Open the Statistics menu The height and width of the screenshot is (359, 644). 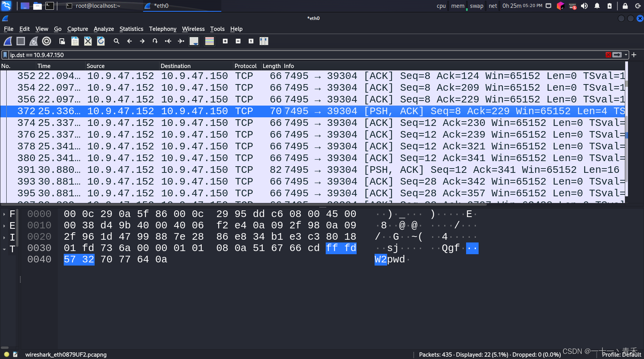[x=131, y=29]
